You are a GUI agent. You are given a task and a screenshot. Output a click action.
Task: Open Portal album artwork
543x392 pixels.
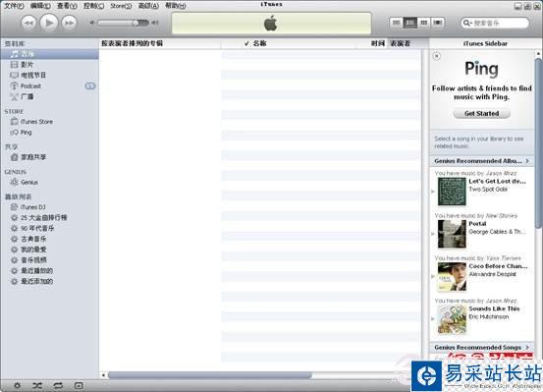452,234
